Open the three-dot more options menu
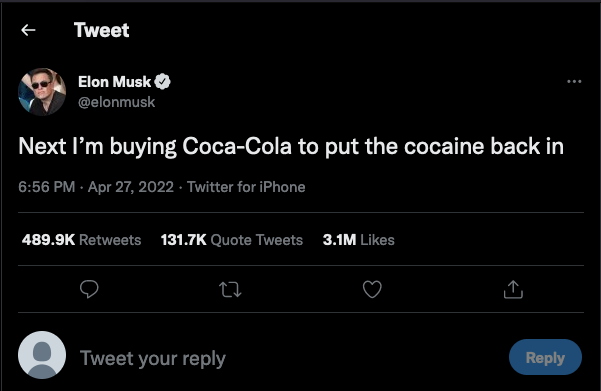This screenshot has width=601, height=391. 574,81
